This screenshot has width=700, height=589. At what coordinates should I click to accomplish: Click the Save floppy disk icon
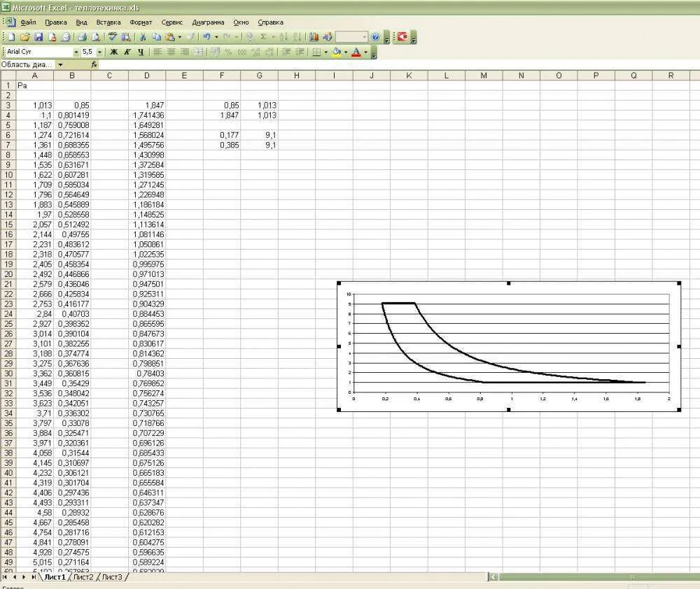pos(38,37)
